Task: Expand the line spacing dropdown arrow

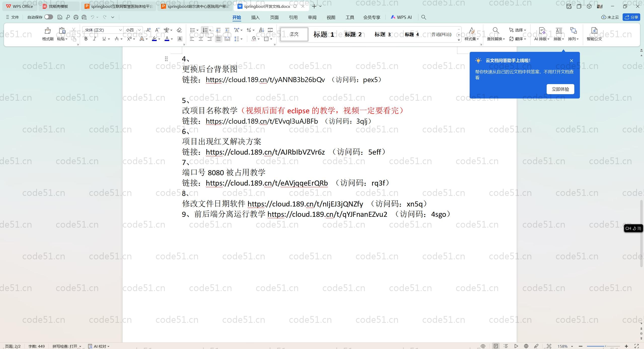Action: coord(242,39)
